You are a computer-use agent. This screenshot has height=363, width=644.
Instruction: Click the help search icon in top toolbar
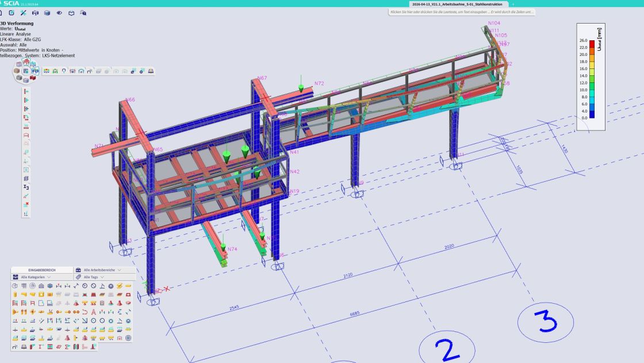click(83, 13)
